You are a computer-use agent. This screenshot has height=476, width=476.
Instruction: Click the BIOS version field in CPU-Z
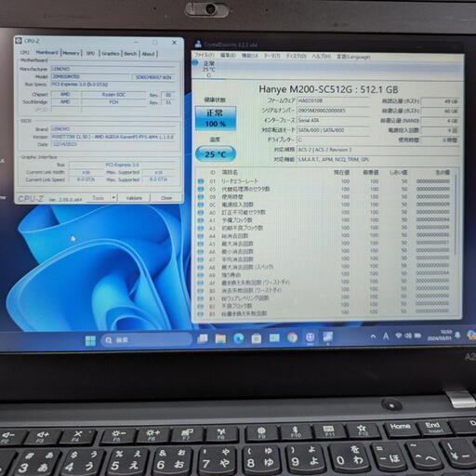pos(113,137)
